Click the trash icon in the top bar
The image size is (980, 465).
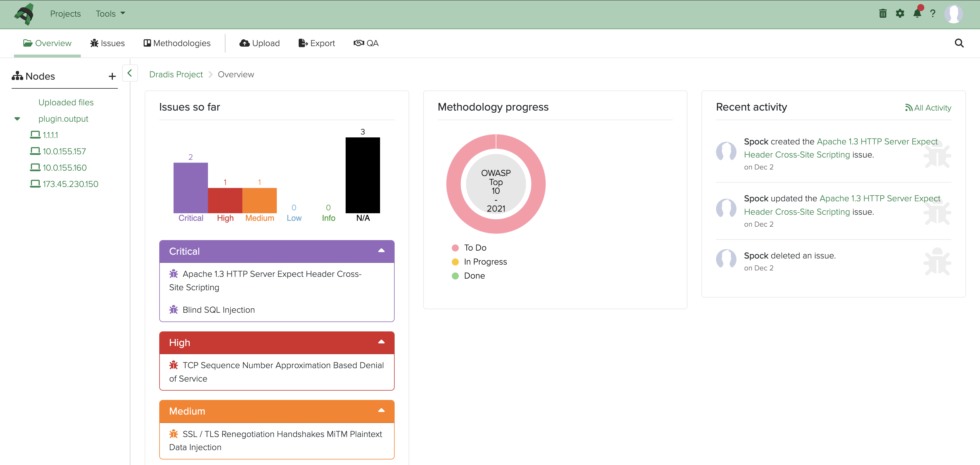point(883,14)
